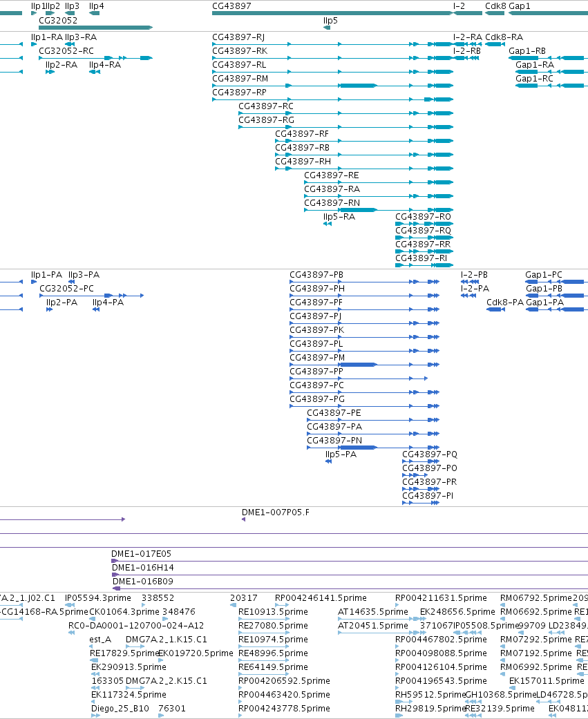The height and width of the screenshot is (719, 588).
Task: Select the I-2 gene bar
Action: [468, 13]
